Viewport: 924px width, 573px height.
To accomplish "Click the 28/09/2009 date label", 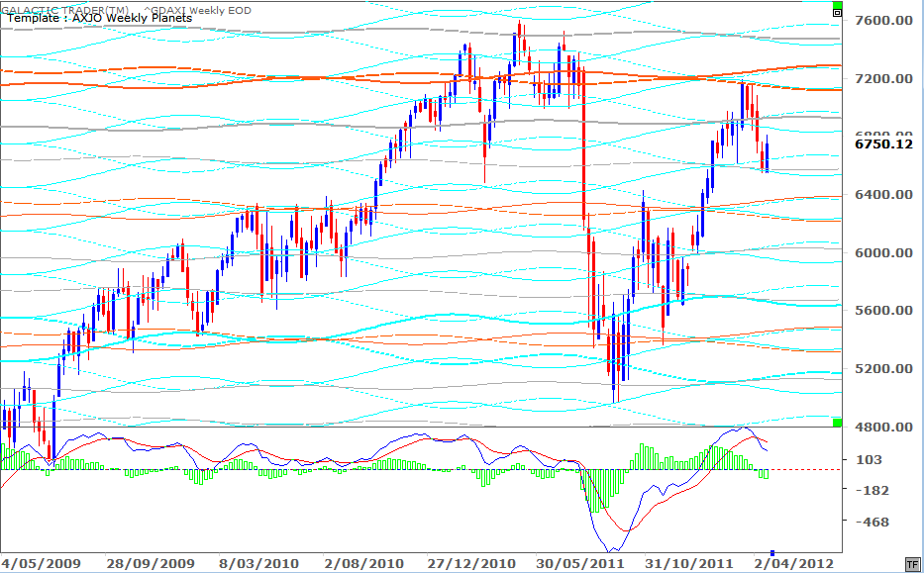I will pyautogui.click(x=150, y=563).
